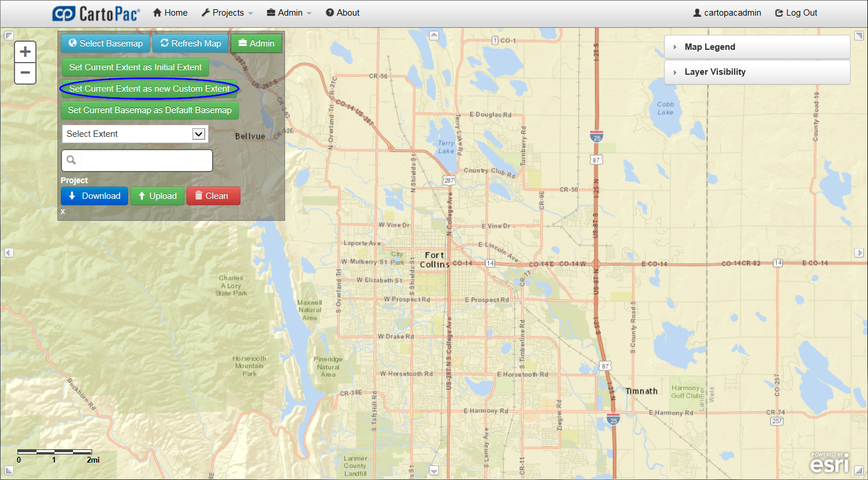Pan the map up with the top arrow
This screenshot has width=868, height=480.
(x=434, y=35)
